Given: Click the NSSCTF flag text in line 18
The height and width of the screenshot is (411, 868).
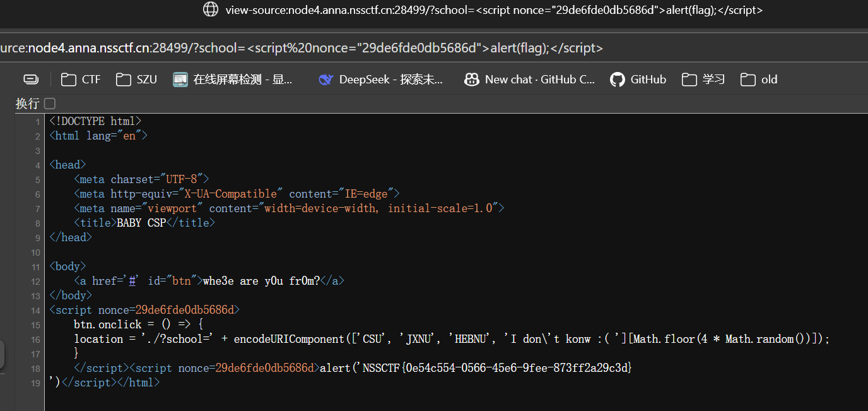Looking at the screenshot, I should tap(496, 368).
